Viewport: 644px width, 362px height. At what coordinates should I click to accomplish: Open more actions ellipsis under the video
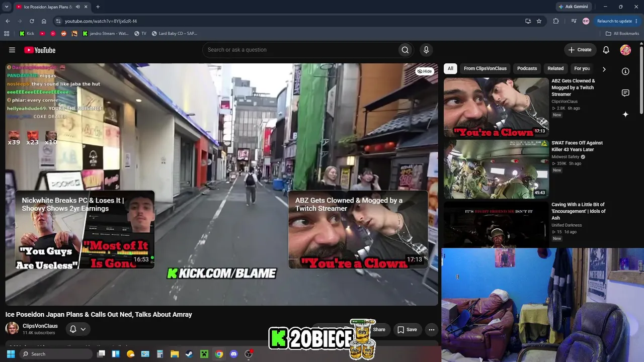431,330
